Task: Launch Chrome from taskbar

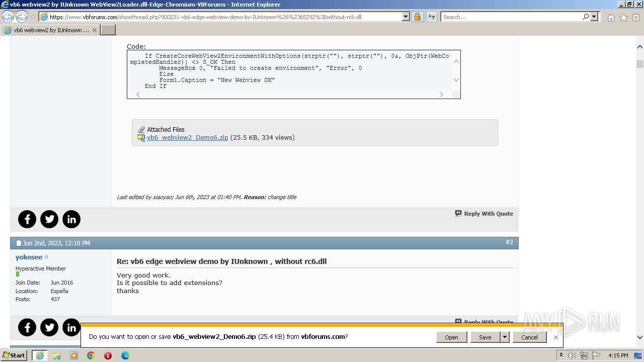Action: click(91, 355)
